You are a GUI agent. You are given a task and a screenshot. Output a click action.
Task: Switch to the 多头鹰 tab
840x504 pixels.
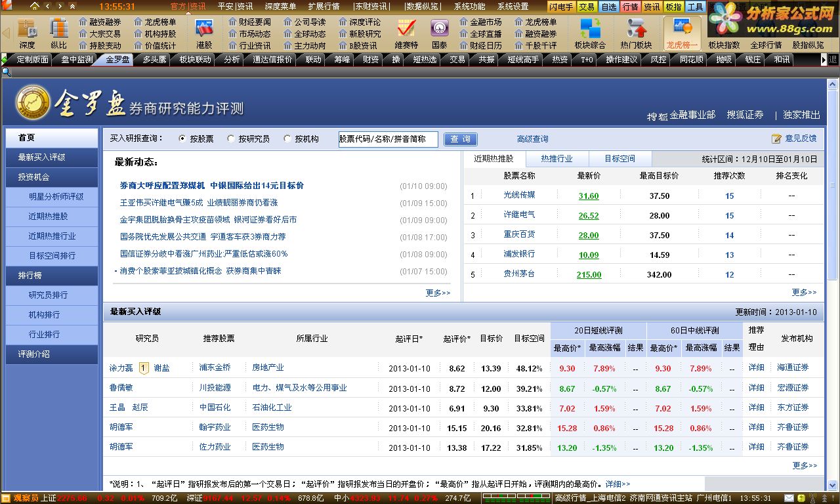click(x=154, y=60)
